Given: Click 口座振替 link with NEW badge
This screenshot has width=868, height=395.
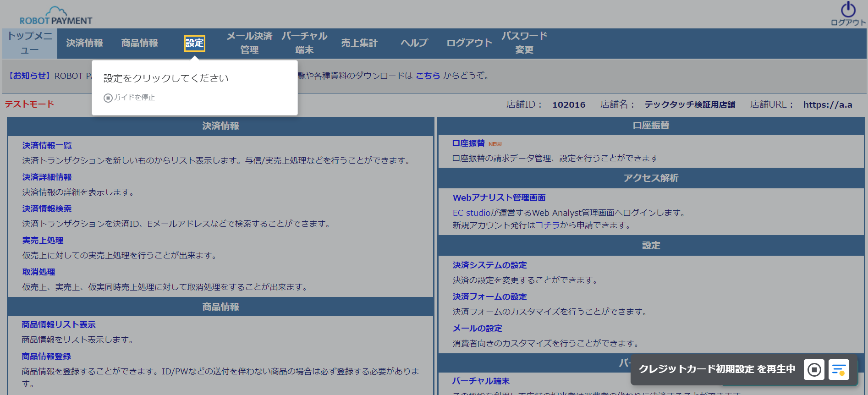Looking at the screenshot, I should [468, 143].
